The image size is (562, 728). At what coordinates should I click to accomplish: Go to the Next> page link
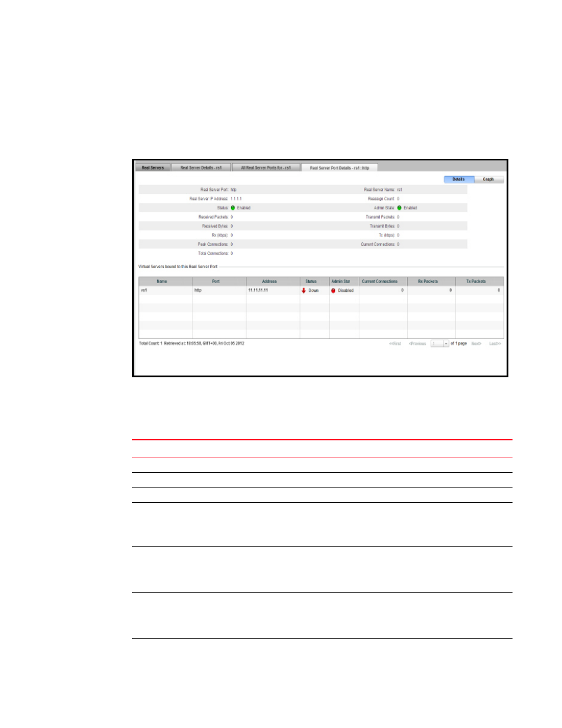click(x=477, y=344)
